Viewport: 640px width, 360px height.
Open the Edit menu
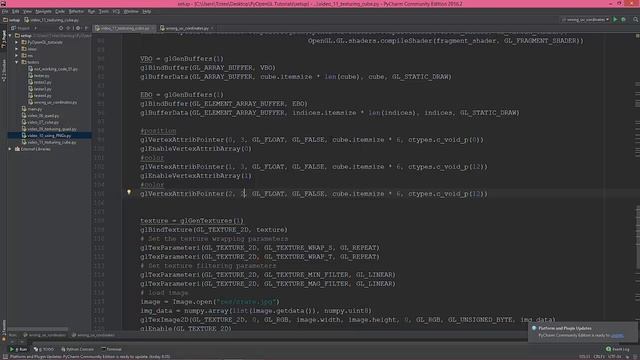point(16,11)
